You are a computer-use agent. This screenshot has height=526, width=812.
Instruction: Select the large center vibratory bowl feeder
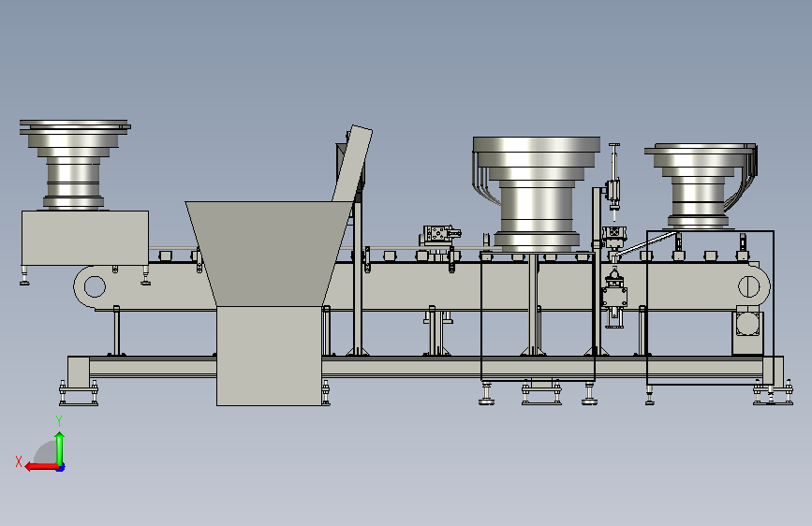click(537, 194)
